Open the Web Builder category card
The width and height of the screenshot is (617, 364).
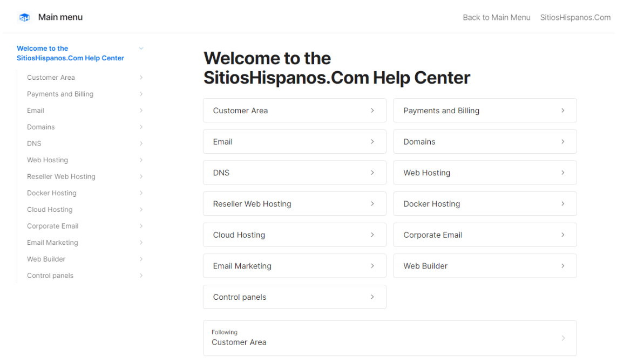(x=485, y=266)
